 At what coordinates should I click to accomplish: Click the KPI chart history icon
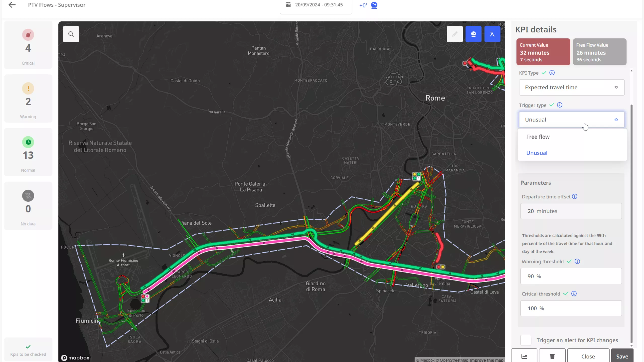pyautogui.click(x=524, y=356)
